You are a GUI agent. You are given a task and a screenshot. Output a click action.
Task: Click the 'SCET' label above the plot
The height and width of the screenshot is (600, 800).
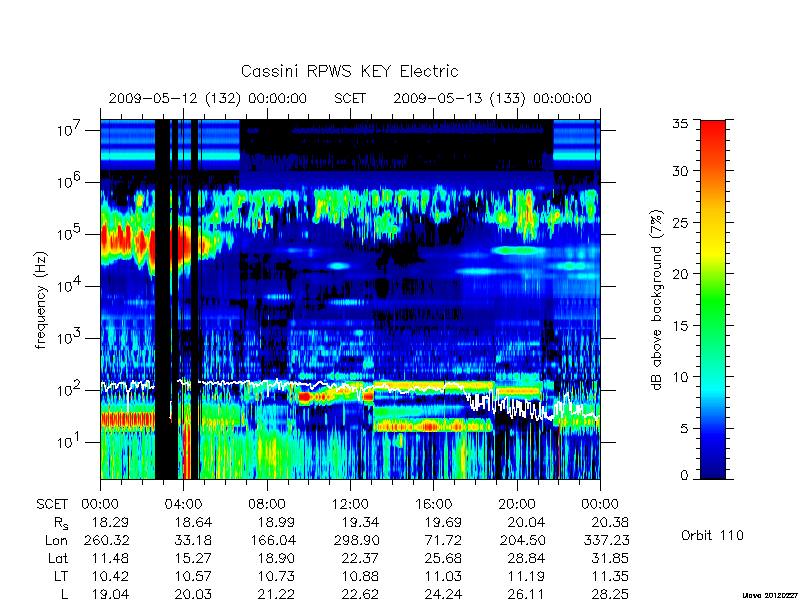click(x=350, y=98)
